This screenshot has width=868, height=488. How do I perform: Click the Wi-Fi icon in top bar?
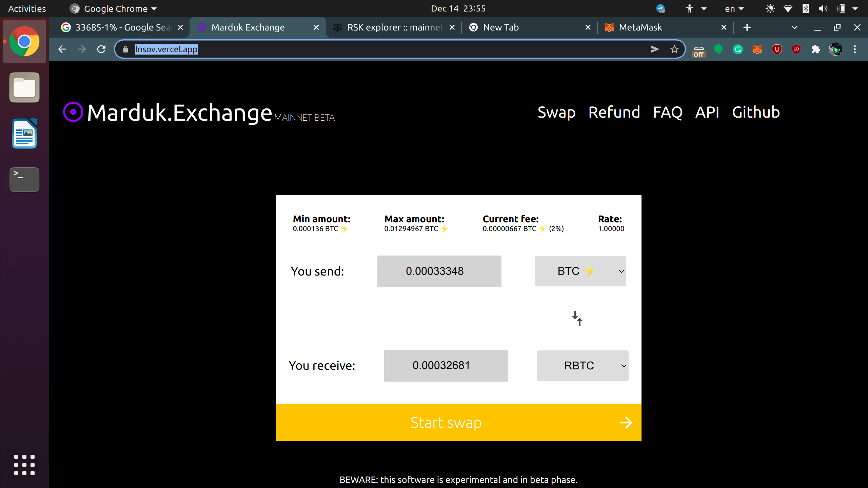[x=788, y=8]
